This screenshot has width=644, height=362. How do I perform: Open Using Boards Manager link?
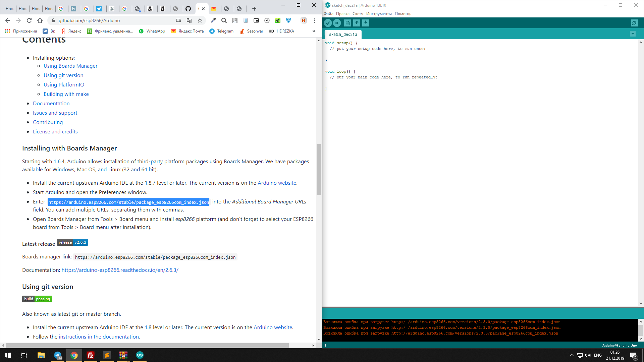70,66
